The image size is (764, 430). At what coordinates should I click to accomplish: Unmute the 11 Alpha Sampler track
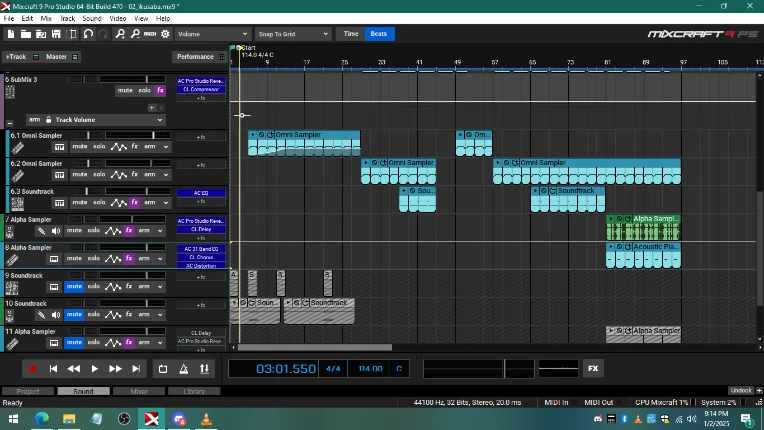74,343
